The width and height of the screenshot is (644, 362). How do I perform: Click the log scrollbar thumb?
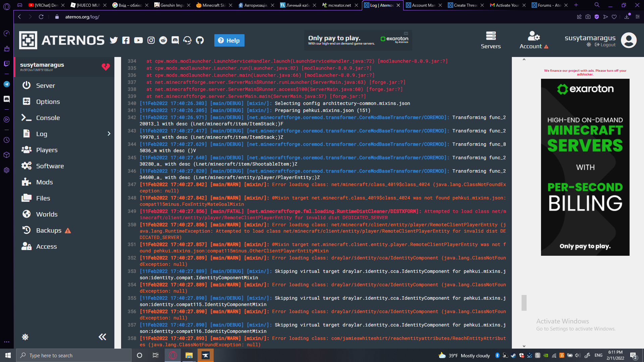coord(524,303)
